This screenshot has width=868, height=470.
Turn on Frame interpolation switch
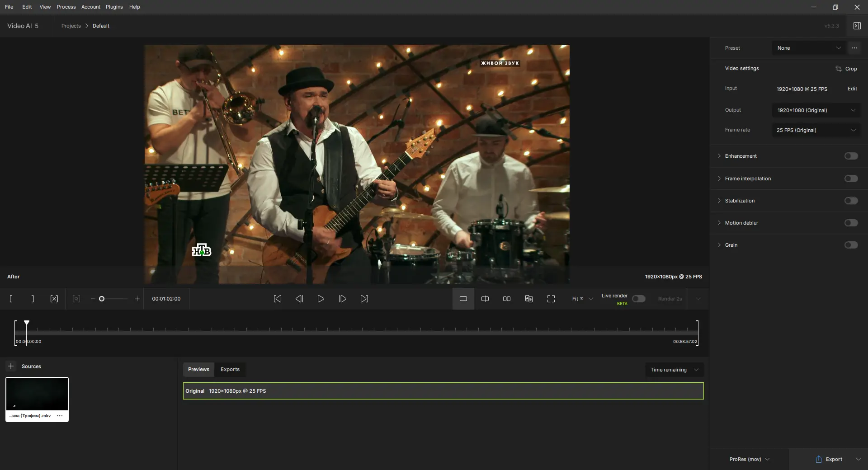click(851, 179)
